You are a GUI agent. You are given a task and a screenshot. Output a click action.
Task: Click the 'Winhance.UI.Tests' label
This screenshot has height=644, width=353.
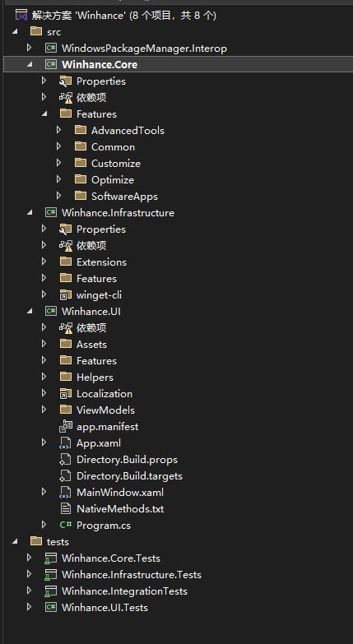point(105,607)
